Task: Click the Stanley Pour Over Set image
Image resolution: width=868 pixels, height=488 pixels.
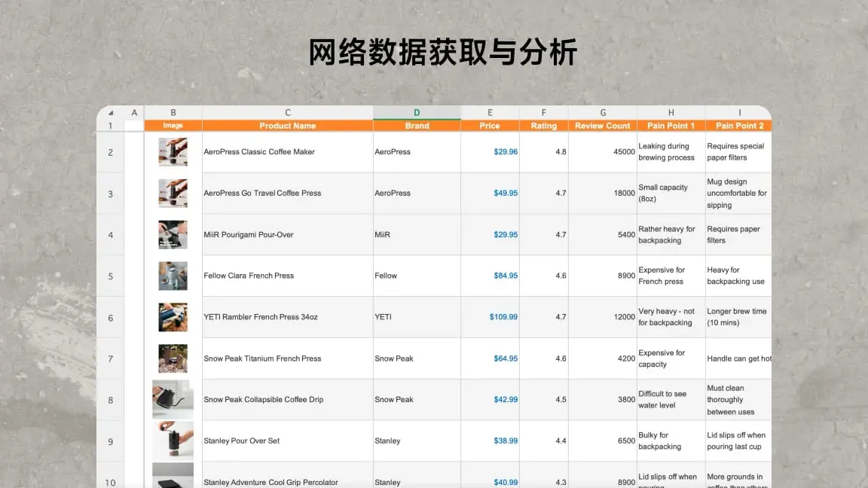Action: pyautogui.click(x=173, y=441)
